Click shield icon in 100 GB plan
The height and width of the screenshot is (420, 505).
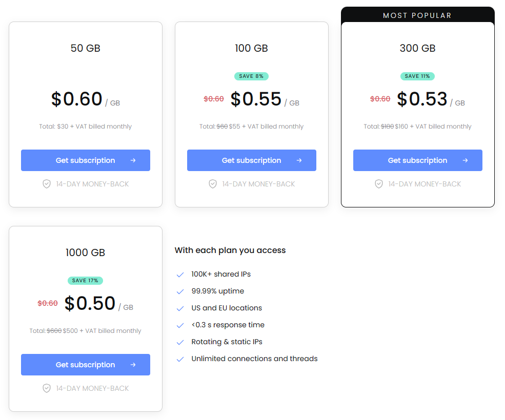pyautogui.click(x=213, y=184)
